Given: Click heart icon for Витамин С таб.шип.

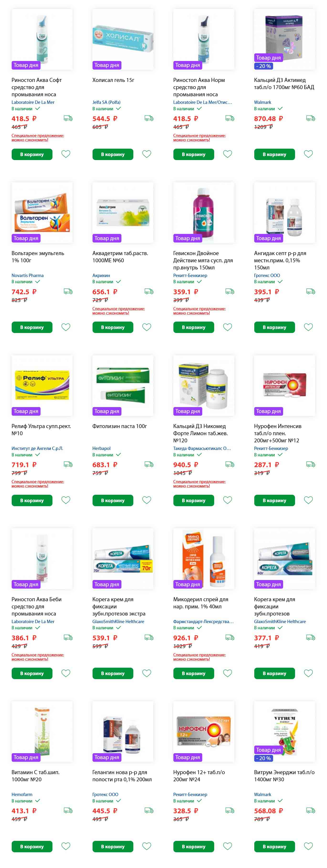Looking at the screenshot, I should click(66, 846).
